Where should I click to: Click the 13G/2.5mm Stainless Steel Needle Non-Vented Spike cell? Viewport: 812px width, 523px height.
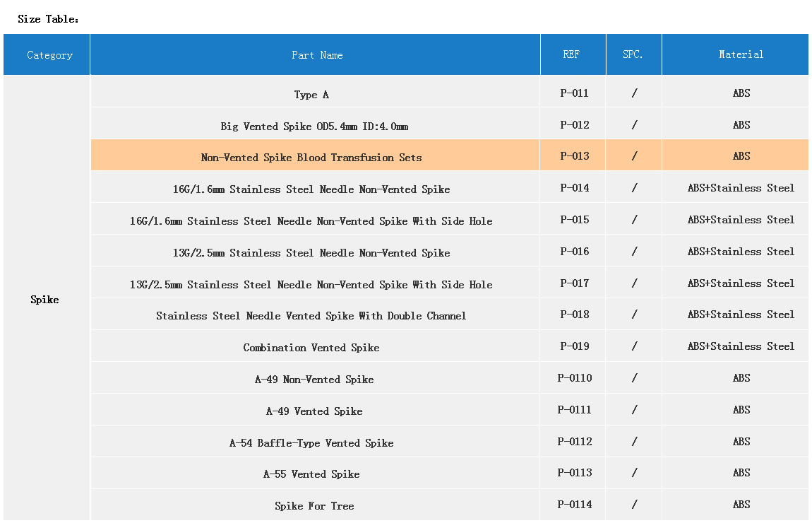(311, 253)
